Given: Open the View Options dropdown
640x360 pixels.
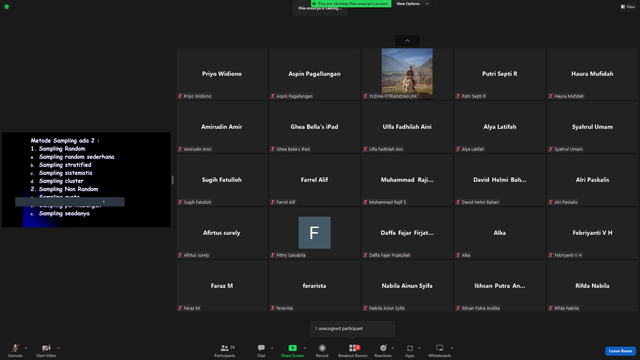Looking at the screenshot, I should 412,4.
